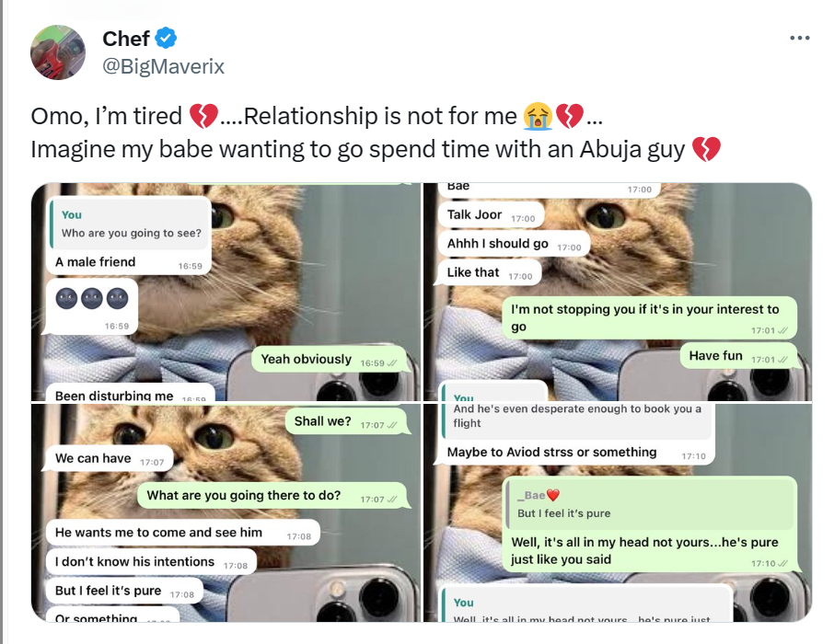This screenshot has height=644, width=834.
Task: Visit the @BigMaverix handle link
Action: (x=163, y=67)
